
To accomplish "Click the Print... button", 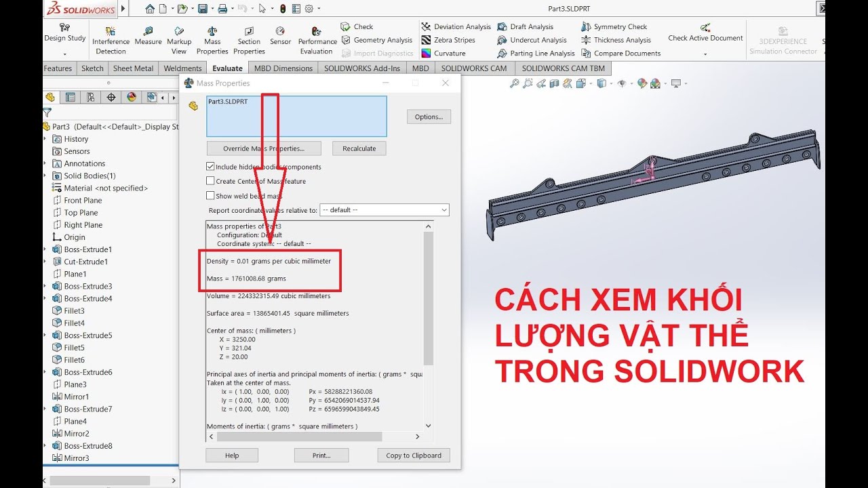I will [x=321, y=455].
